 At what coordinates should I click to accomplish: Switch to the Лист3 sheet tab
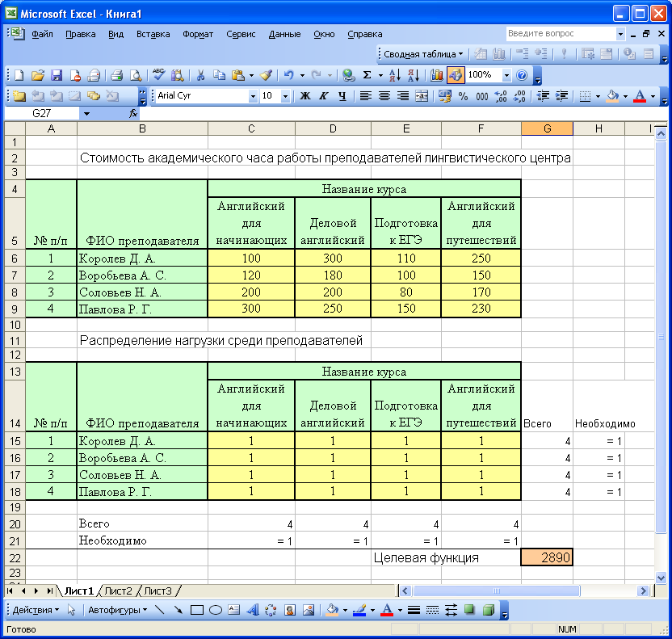157,591
